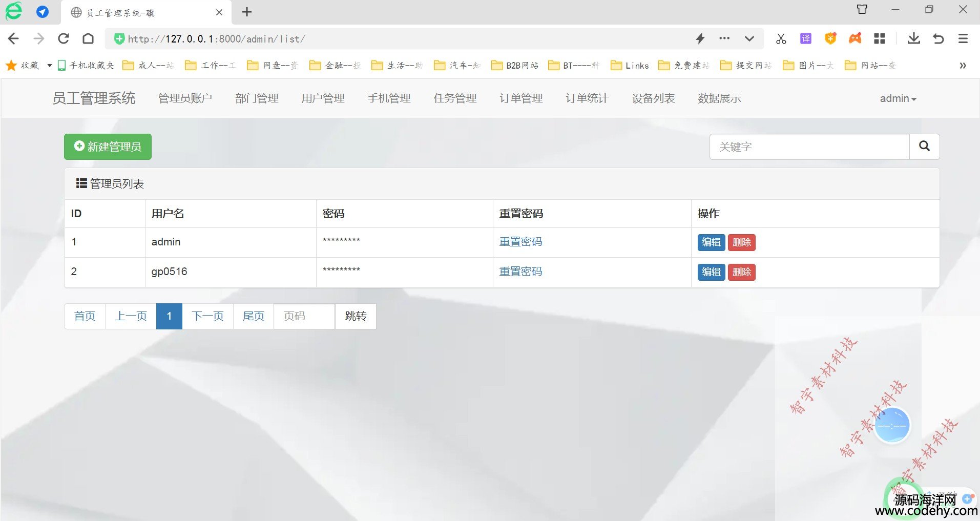Open the browser hamburger menu
The width and height of the screenshot is (980, 521).
coord(963,38)
